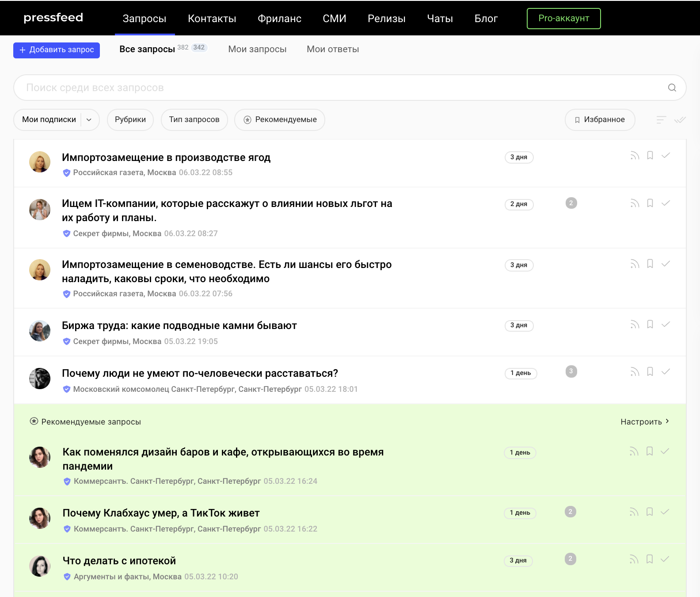The height and width of the screenshot is (597, 700).
Task: Mark Как поменялся дизайн баров as read
Action: [x=665, y=451]
